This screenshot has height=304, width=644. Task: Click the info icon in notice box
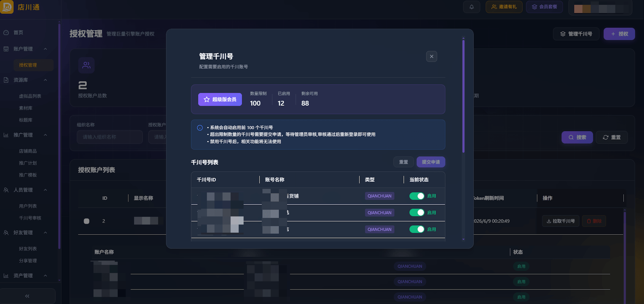pyautogui.click(x=200, y=128)
